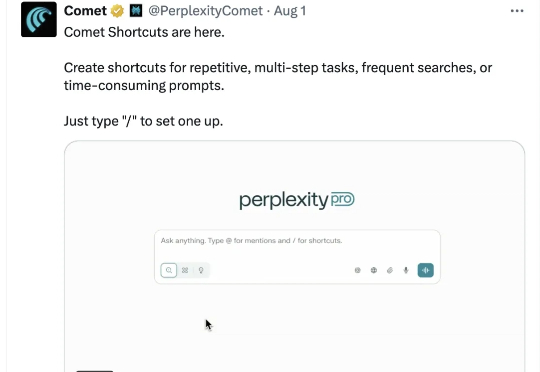Focus the Ask anything input field
The width and height of the screenshot is (540, 372).
click(x=297, y=245)
